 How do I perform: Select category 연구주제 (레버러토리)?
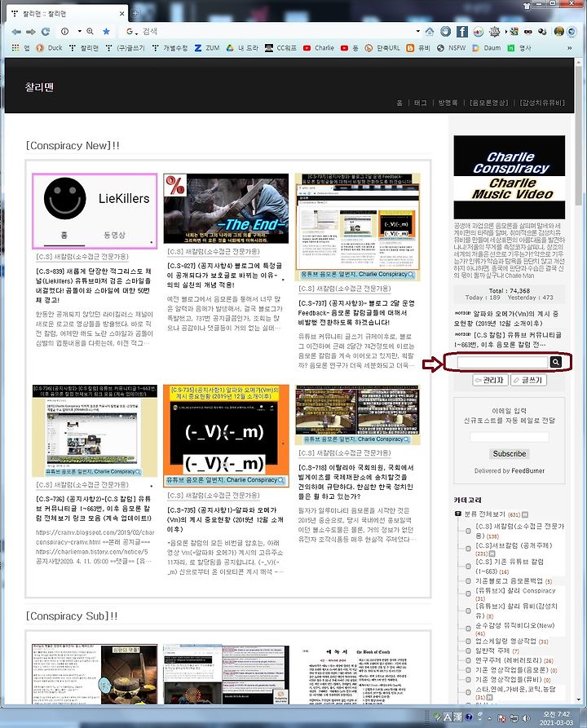tap(514, 660)
